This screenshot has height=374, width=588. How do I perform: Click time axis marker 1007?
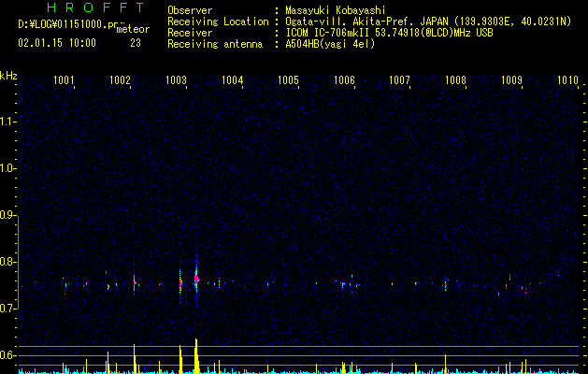point(399,79)
